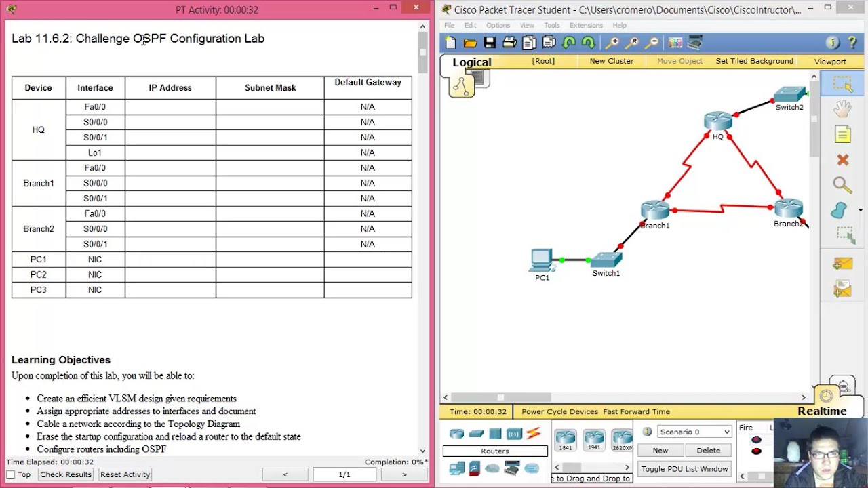Pick the 1941 router model
The image size is (868, 488).
coord(593,441)
